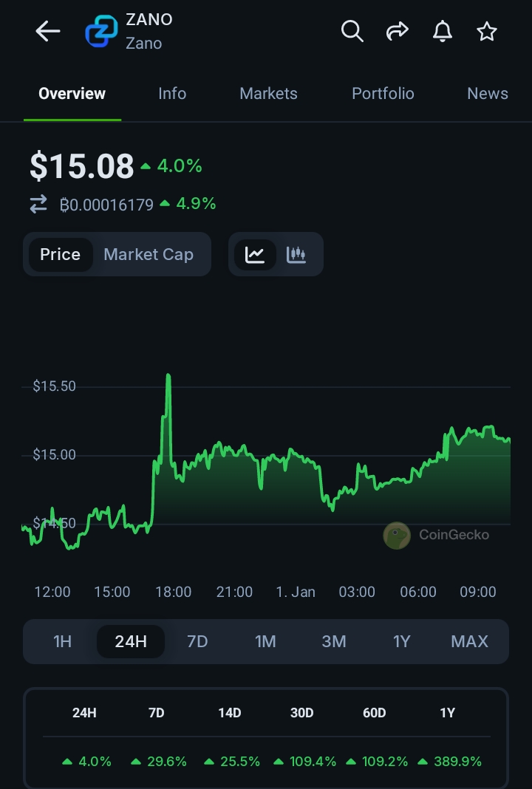The height and width of the screenshot is (789, 532).
Task: Add ZANO to favorites star
Action: tap(486, 31)
